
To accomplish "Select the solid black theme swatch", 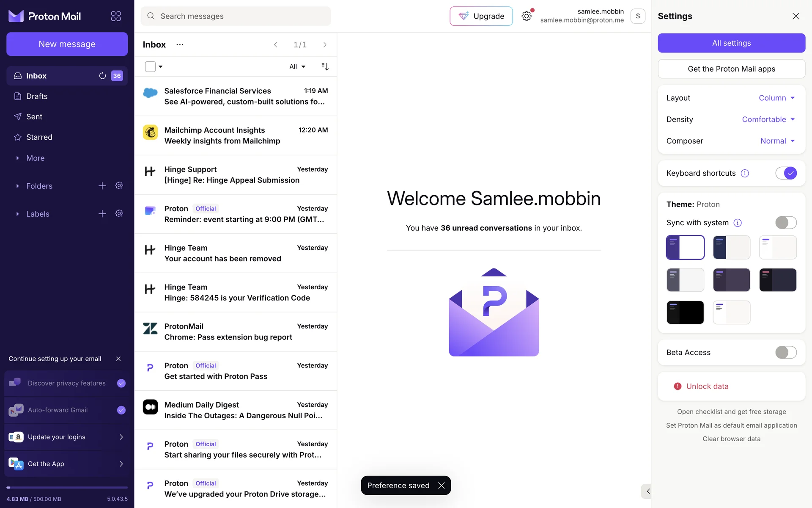I will coord(685,312).
